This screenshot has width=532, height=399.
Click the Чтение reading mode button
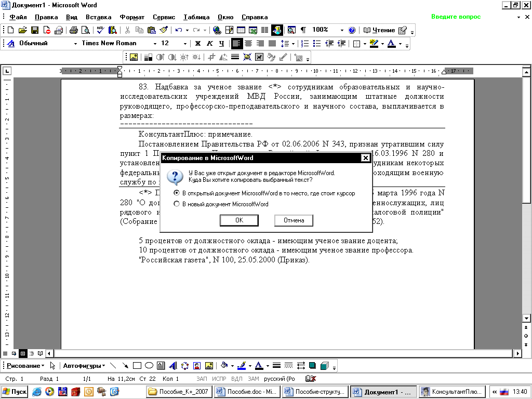point(379,30)
